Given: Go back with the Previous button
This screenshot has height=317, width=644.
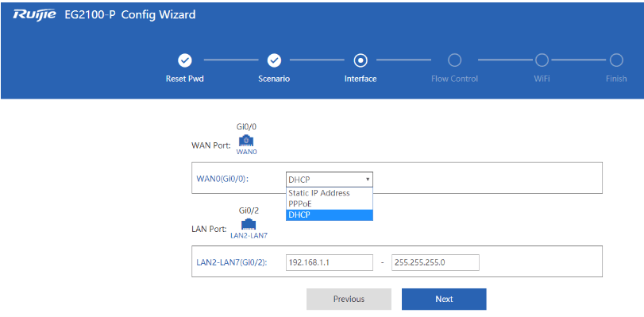Looking at the screenshot, I should point(349,299).
